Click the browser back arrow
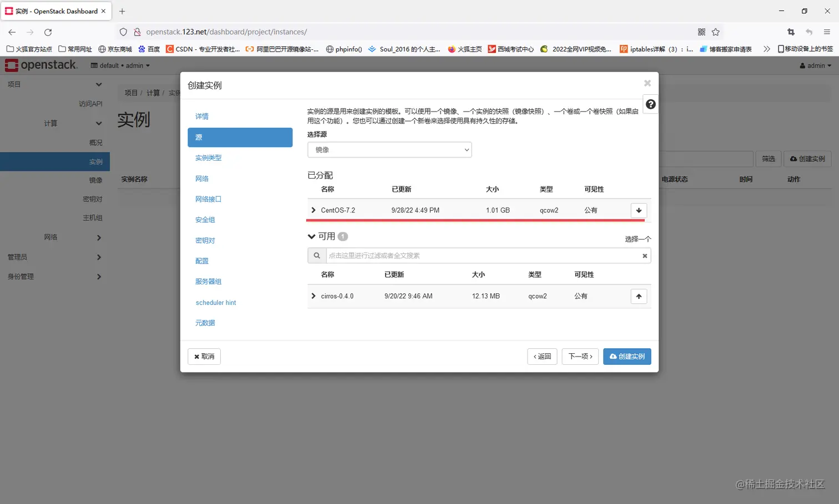 click(12, 32)
